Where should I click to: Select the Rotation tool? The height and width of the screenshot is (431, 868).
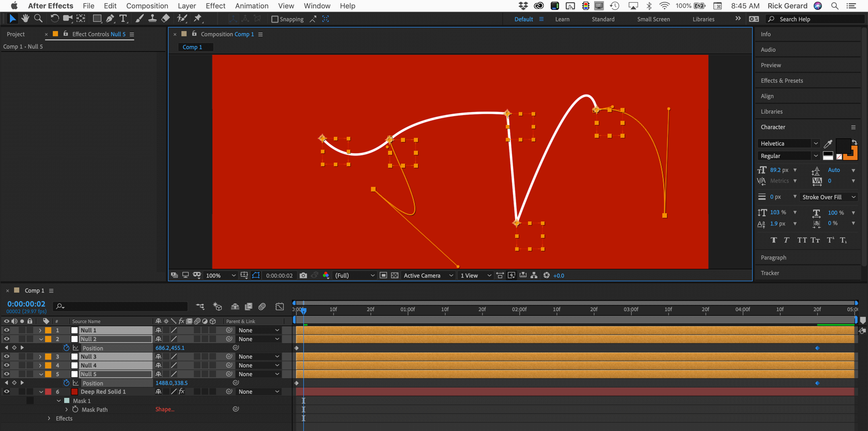[54, 19]
